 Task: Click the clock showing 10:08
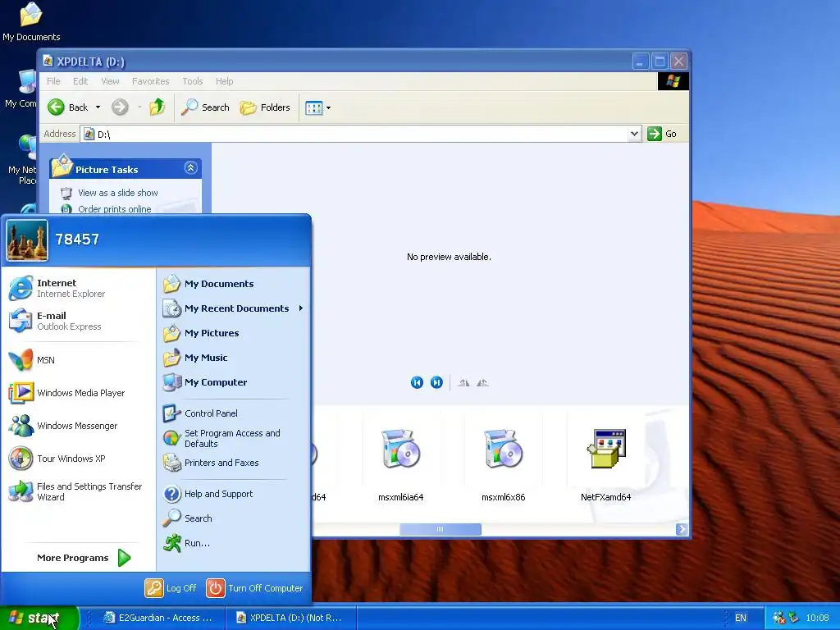coord(817,618)
